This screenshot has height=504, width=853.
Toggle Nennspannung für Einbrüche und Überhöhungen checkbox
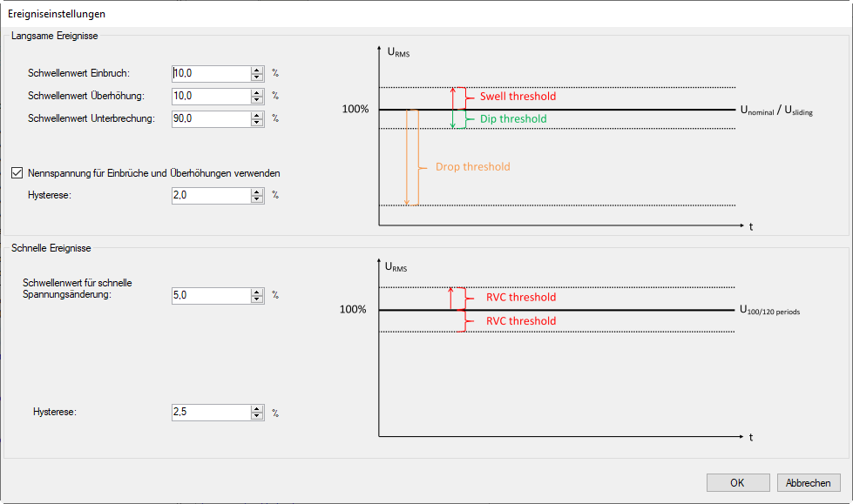[17, 173]
